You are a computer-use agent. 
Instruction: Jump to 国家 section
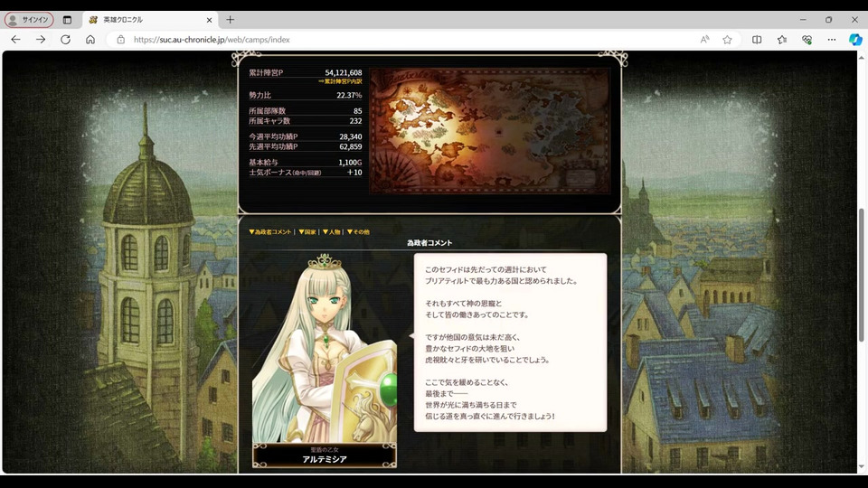[307, 232]
